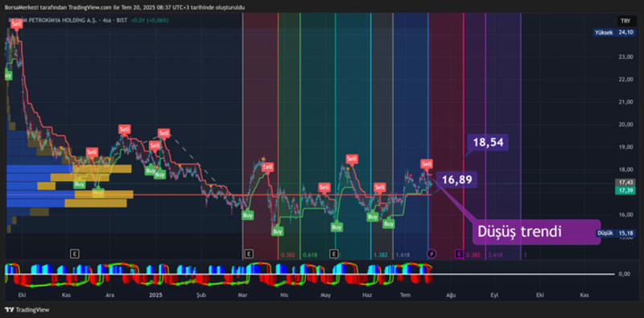Click the 19,00 level on price axis
Viewport: 644px width, 318px height.
626,147
